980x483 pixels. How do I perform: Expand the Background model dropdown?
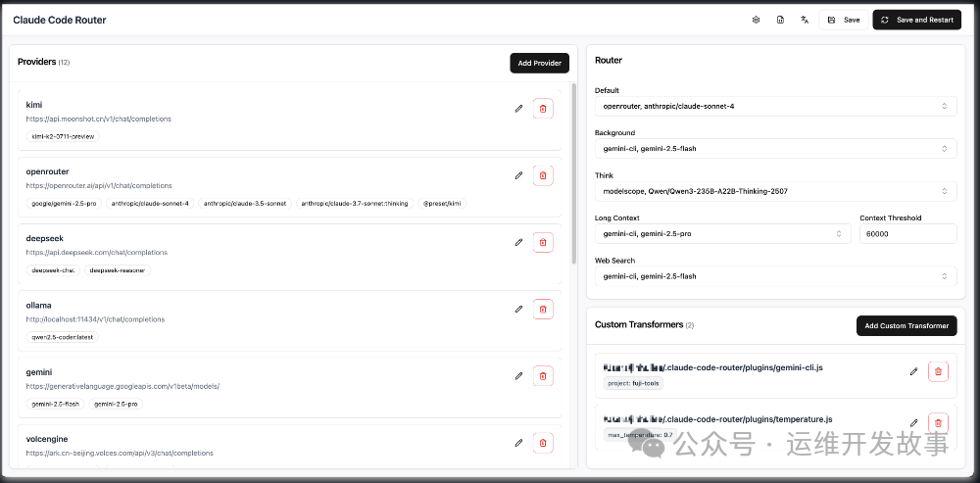point(775,148)
